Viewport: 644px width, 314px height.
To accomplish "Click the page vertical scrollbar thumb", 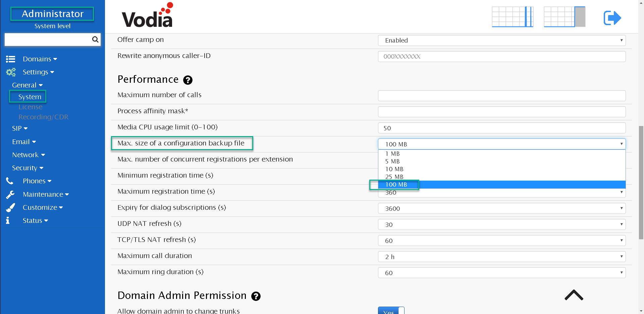I will pyautogui.click(x=641, y=183).
